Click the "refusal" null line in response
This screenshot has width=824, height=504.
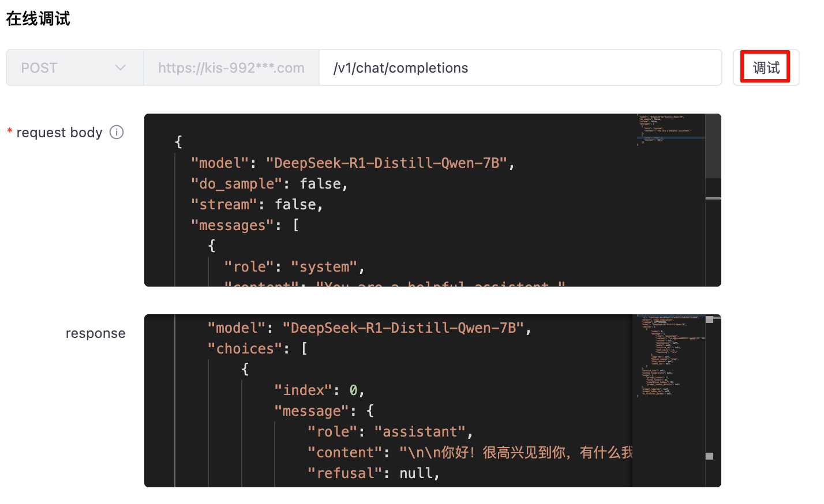373,473
